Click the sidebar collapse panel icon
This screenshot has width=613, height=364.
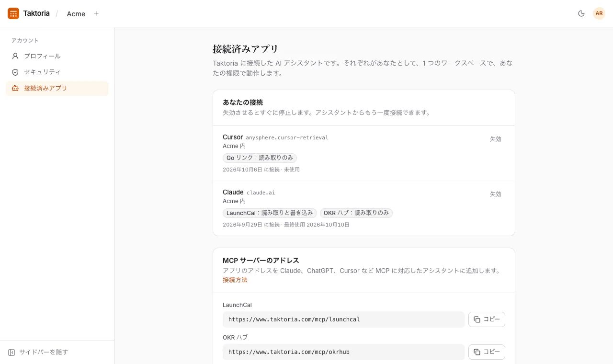(x=11, y=352)
